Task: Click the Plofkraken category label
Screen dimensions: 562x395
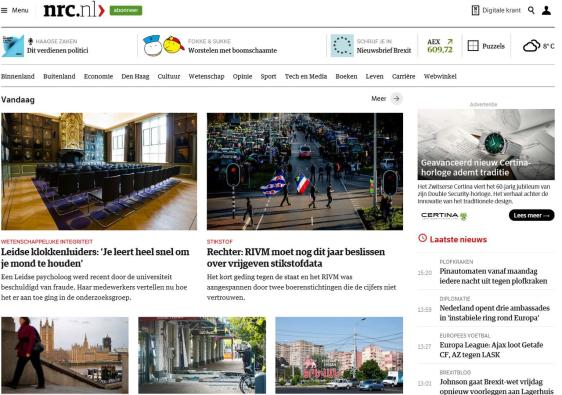Action: [x=456, y=262]
